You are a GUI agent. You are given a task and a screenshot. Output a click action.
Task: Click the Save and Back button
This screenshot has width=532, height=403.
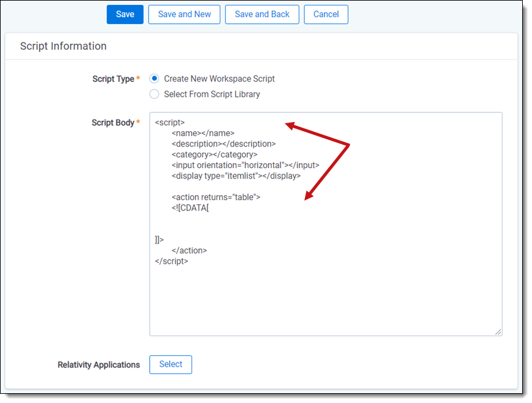click(262, 14)
